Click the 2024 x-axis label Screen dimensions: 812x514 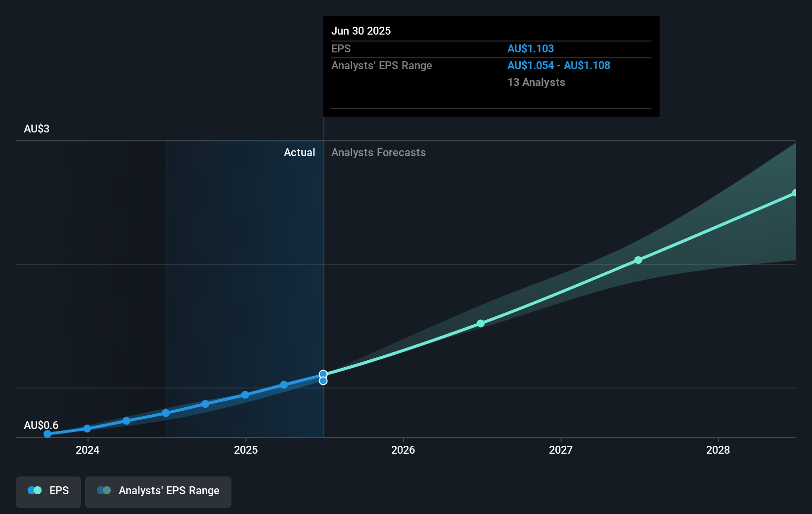point(88,450)
